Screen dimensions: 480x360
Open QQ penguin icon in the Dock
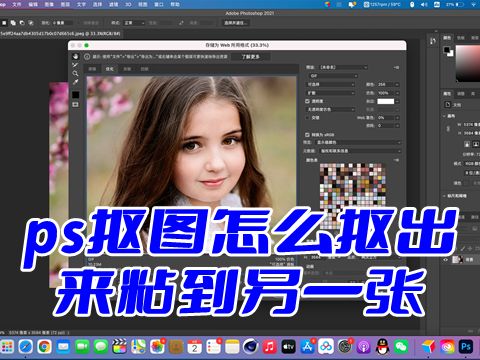pyautogui.click(x=382, y=347)
